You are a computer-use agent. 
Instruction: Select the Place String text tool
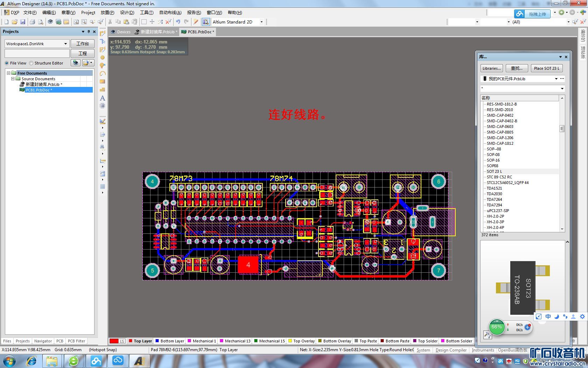pyautogui.click(x=103, y=98)
